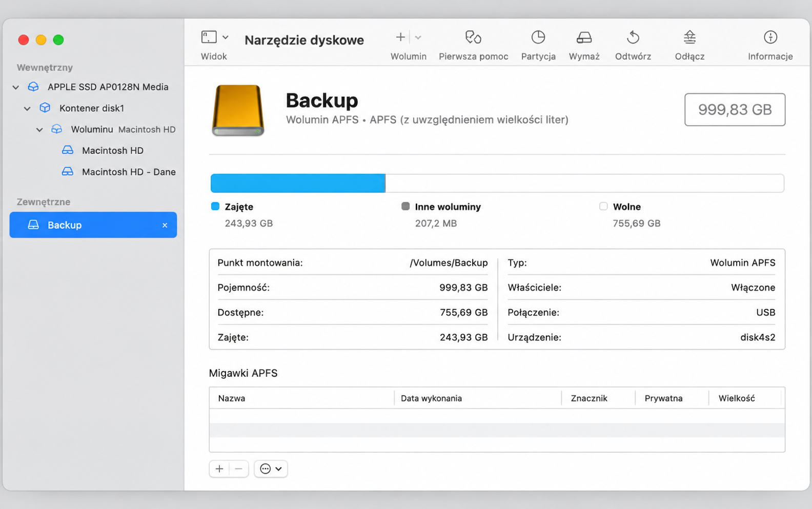Viewport: 812px width, 509px height.
Task: Collapse Kontener disk1 disclosure arrow
Action: click(27, 108)
